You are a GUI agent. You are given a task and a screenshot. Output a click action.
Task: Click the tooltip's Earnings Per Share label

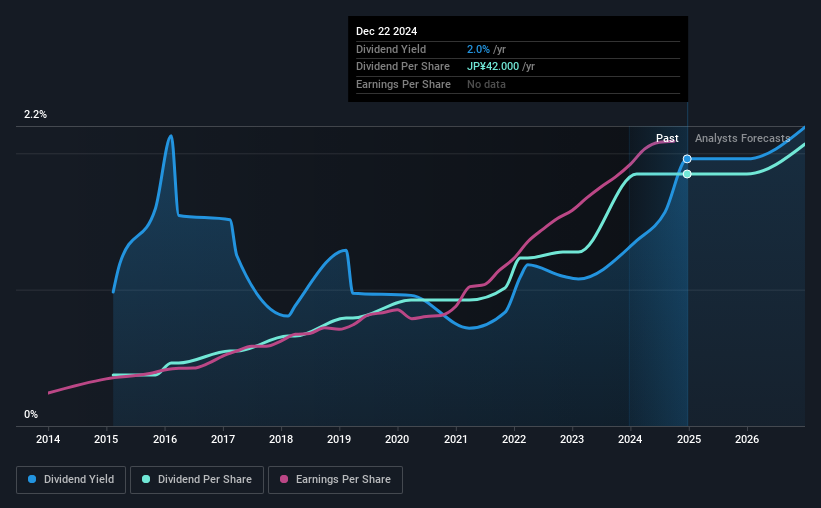[x=403, y=84]
